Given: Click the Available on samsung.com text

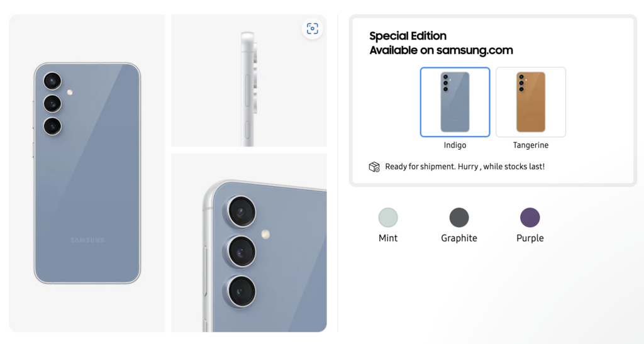Looking at the screenshot, I should click(x=441, y=50).
